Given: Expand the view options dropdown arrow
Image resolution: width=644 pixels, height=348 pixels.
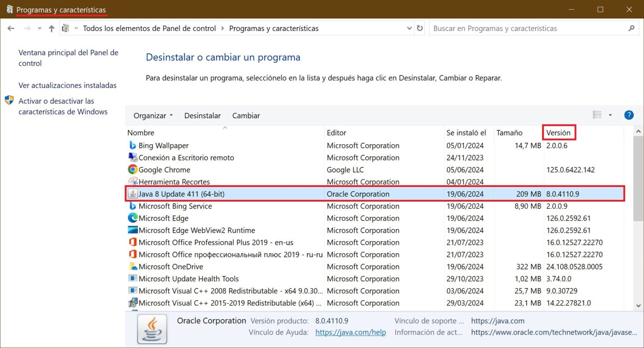Looking at the screenshot, I should [x=610, y=115].
